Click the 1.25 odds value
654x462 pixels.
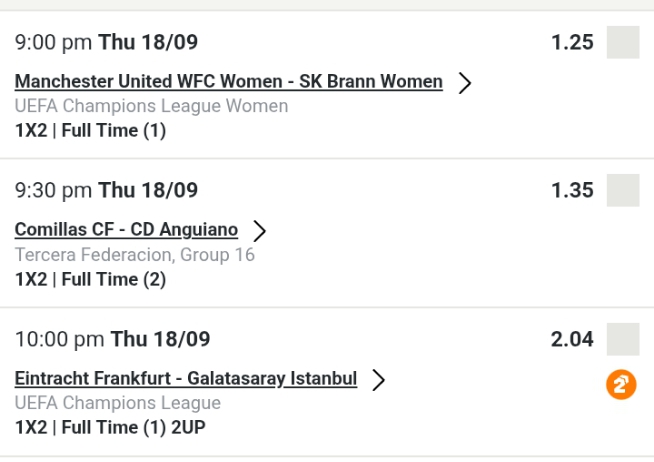(572, 43)
